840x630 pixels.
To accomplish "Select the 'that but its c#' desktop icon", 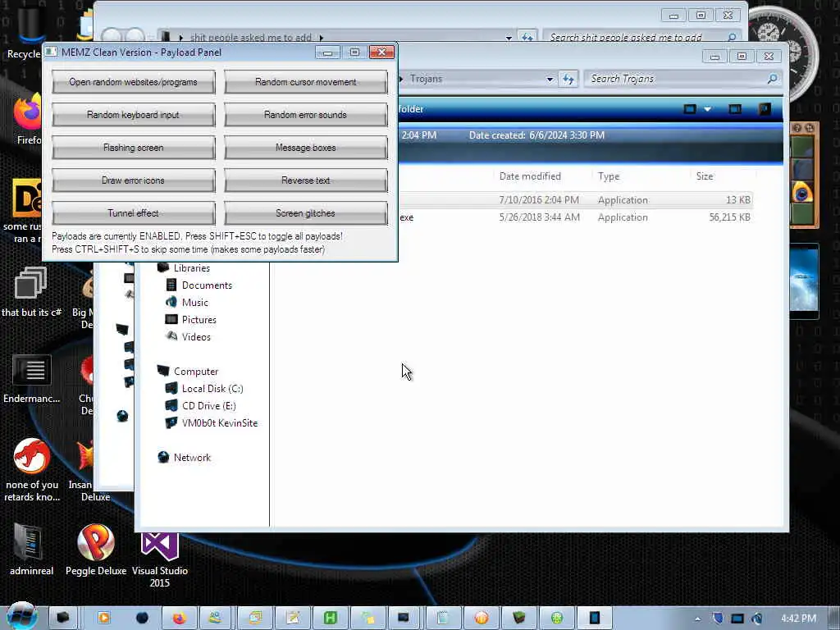I will point(31,292).
